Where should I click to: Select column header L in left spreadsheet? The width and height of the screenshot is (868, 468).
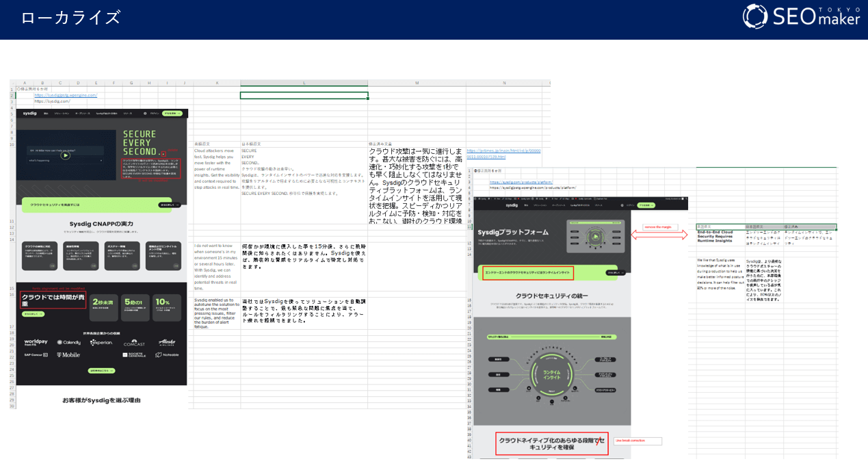(304, 83)
